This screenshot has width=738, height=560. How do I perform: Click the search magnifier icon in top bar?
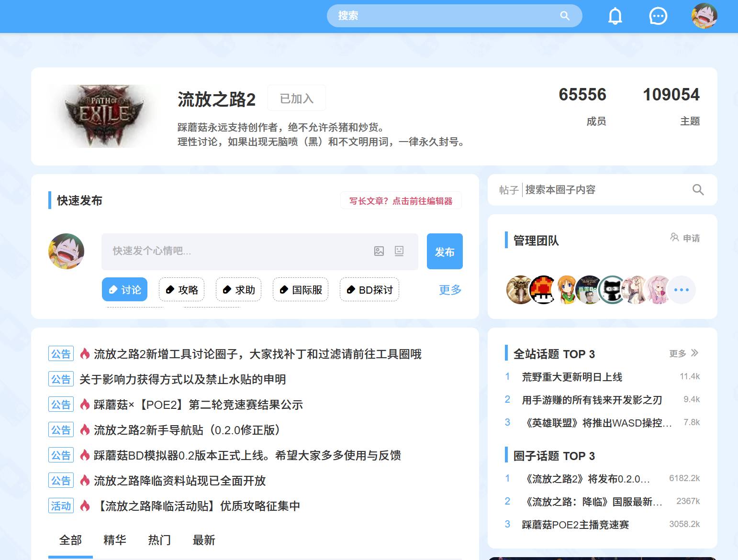click(565, 16)
